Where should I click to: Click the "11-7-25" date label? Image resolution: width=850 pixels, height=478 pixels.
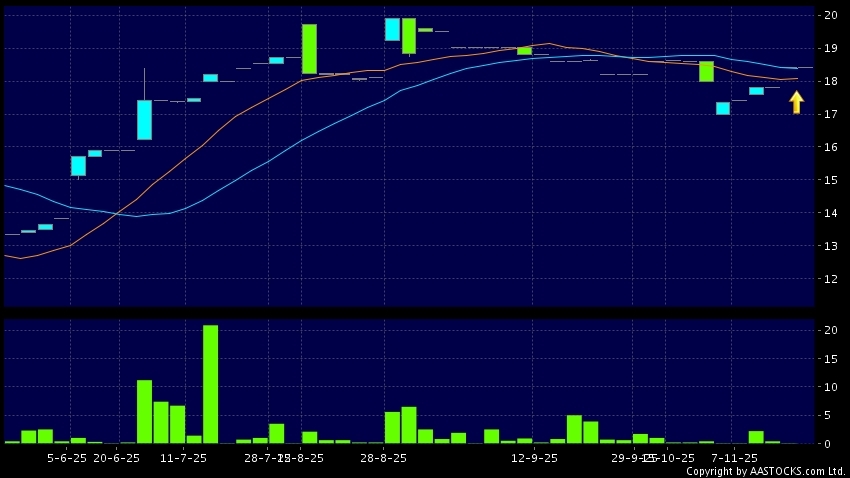click(183, 458)
